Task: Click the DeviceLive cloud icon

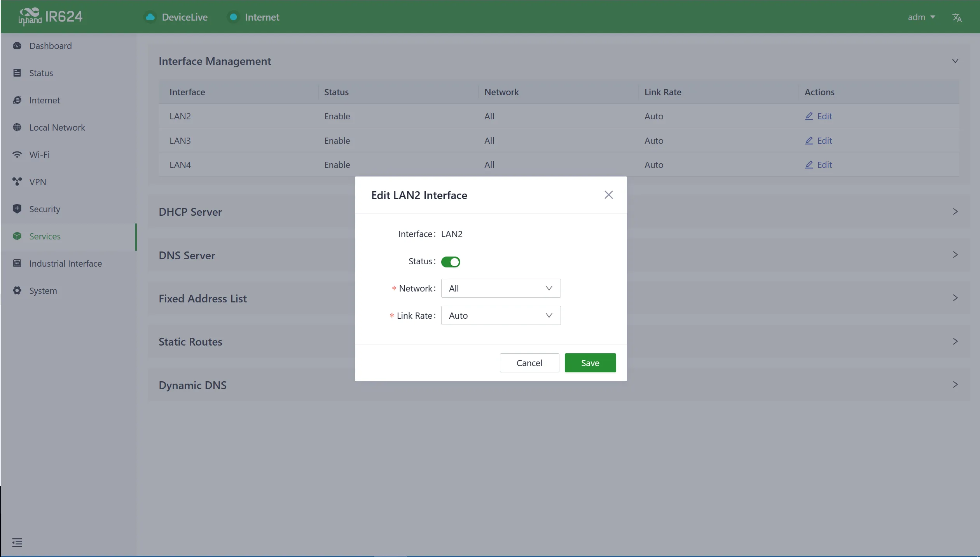Action: click(150, 17)
